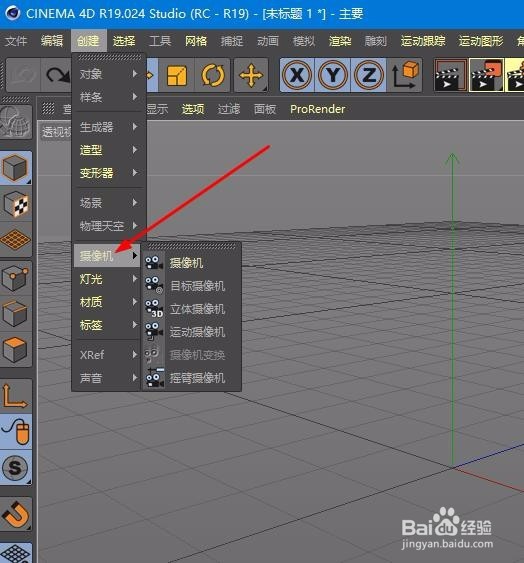524x563 pixels.
Task: Choose 目标摄像机 in the camera submenu
Action: [x=191, y=286]
